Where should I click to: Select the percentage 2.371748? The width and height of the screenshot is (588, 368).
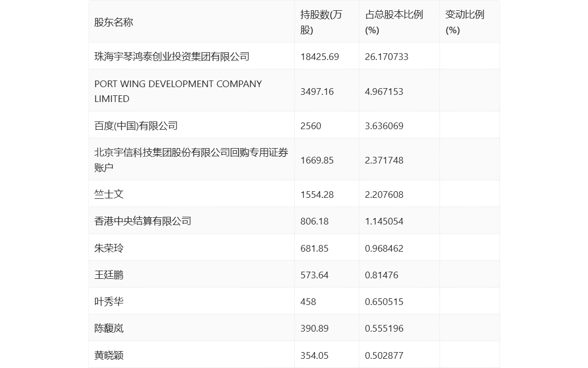(x=384, y=160)
